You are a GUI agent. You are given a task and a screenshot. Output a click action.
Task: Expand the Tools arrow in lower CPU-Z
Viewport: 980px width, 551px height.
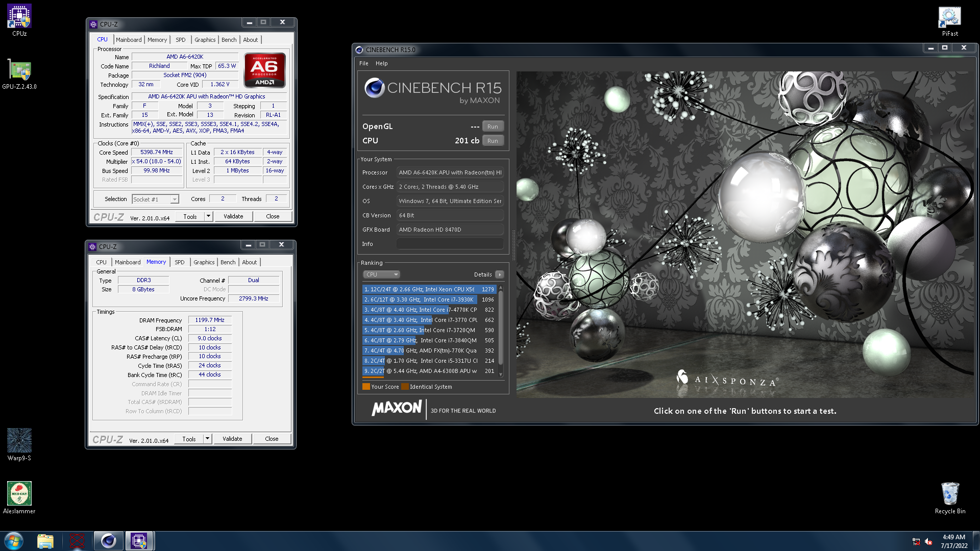(x=207, y=439)
